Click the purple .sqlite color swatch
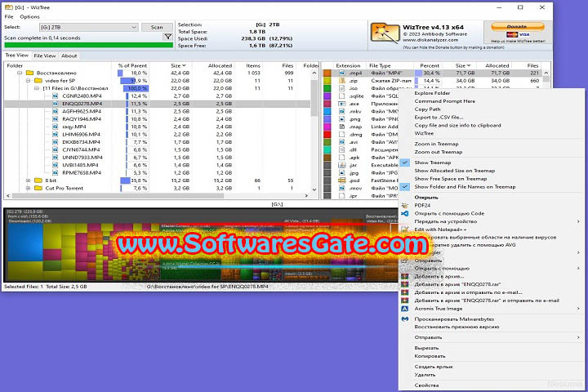The image size is (588, 392). tap(327, 96)
